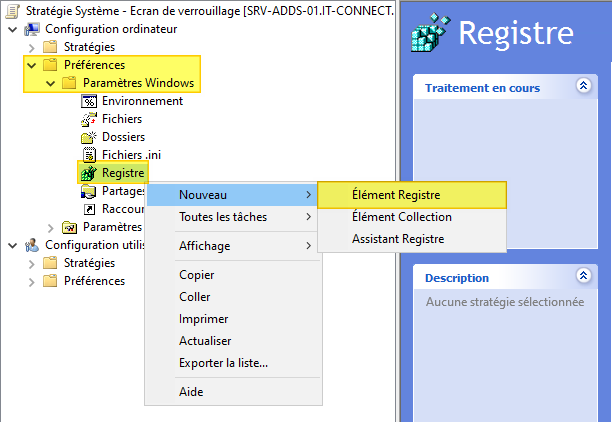Select the Configuration ordinateur label

111,29
